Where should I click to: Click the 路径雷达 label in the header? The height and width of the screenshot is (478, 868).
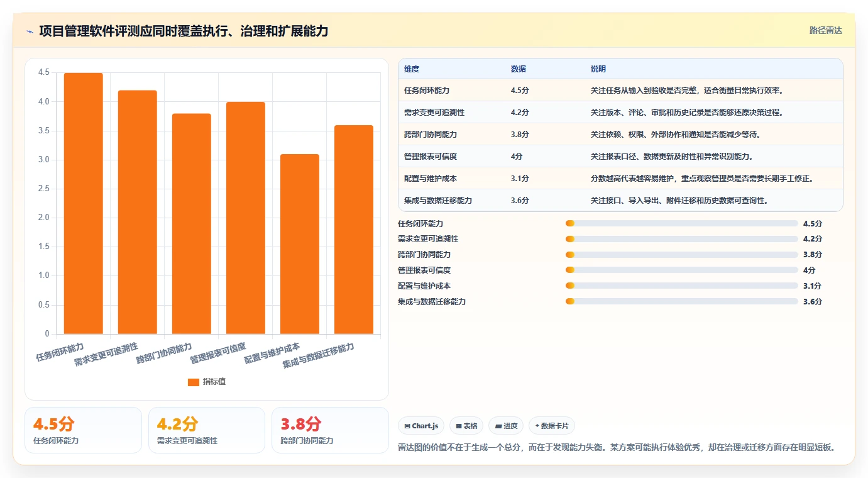825,30
